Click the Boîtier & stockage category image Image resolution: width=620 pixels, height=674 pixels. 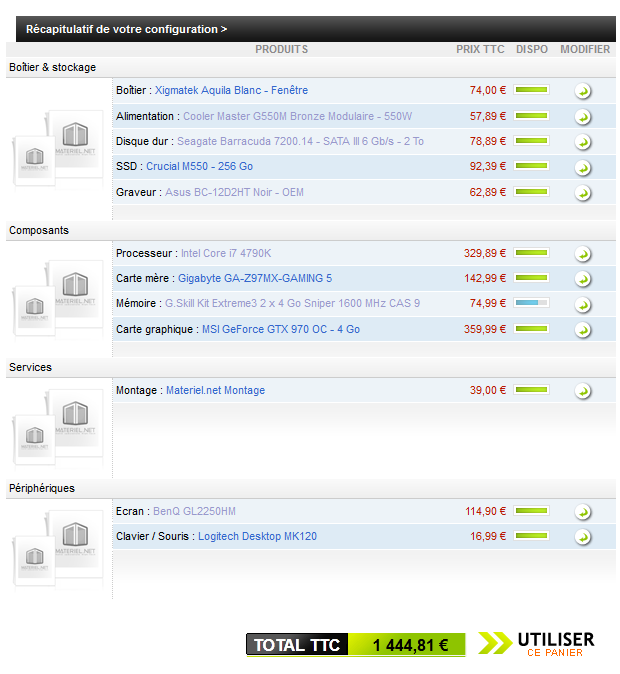tap(59, 150)
